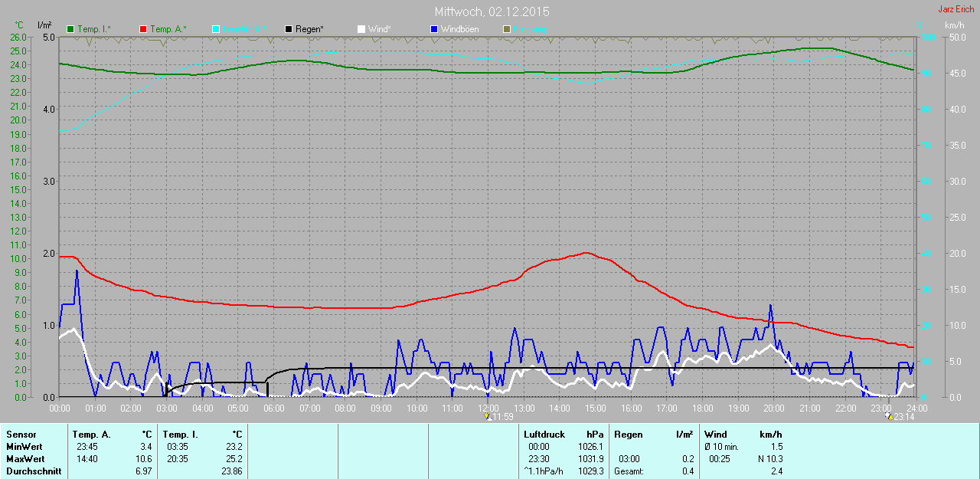The width and height of the screenshot is (980, 479).
Task: Click the marker icon beside 11:59
Action: pos(488,417)
